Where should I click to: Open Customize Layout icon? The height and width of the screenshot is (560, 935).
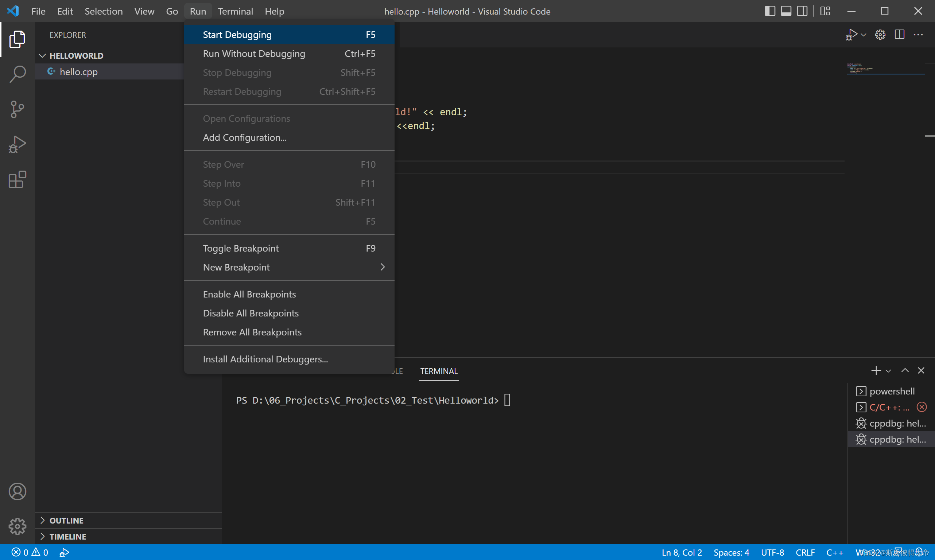point(825,11)
